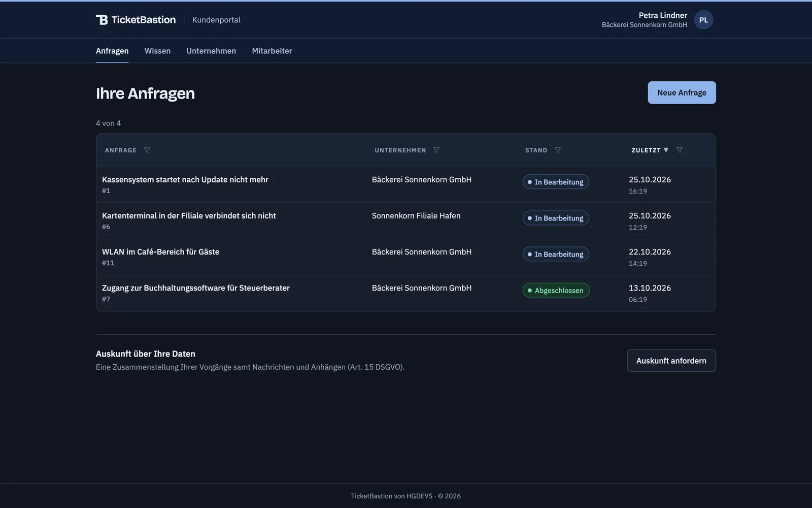The width and height of the screenshot is (812, 508).
Task: Click the TicketBastion logo icon
Action: pos(101,20)
